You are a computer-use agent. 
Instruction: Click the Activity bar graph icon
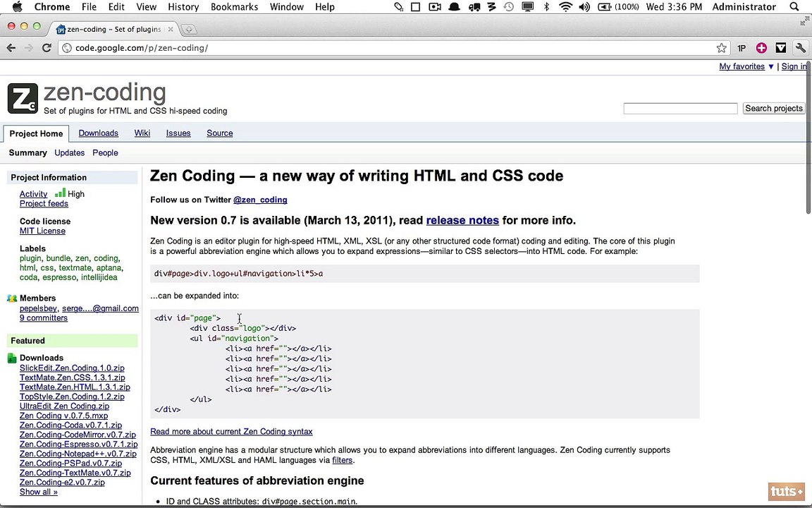(x=60, y=193)
